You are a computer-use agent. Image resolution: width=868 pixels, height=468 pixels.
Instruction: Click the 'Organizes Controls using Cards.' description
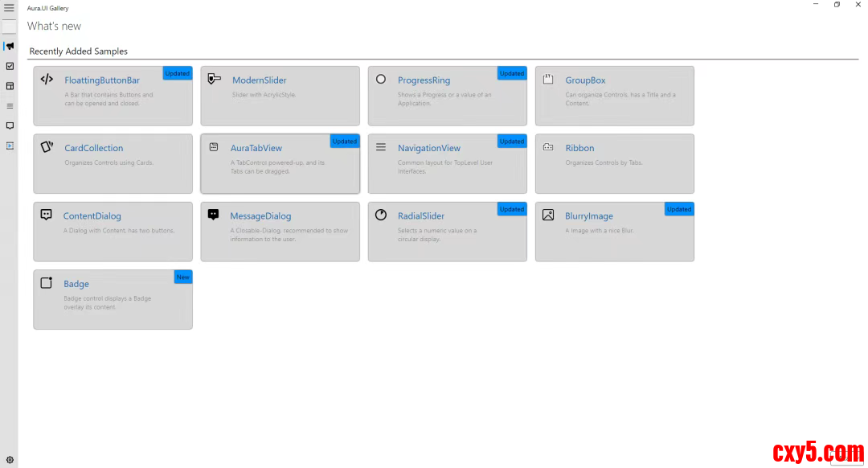[109, 162]
